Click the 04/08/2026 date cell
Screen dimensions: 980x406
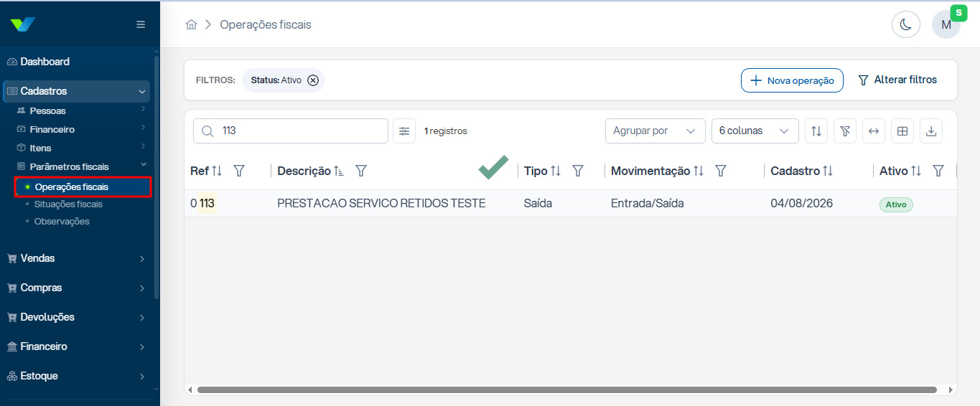tap(801, 204)
